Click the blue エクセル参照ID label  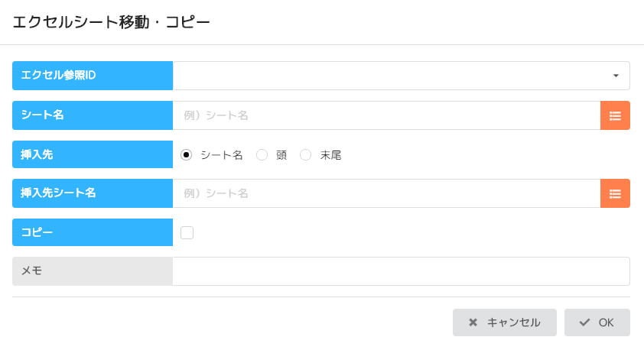click(93, 76)
